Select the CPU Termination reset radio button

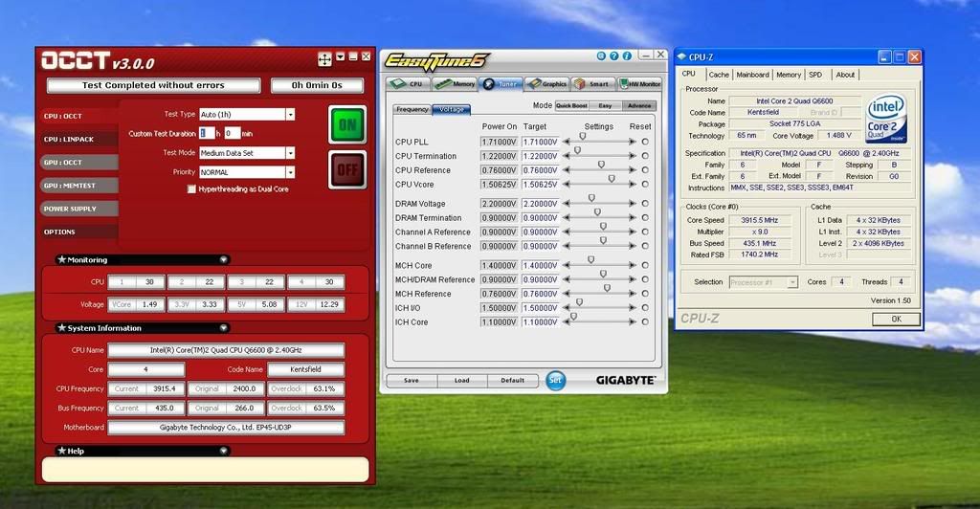(645, 156)
